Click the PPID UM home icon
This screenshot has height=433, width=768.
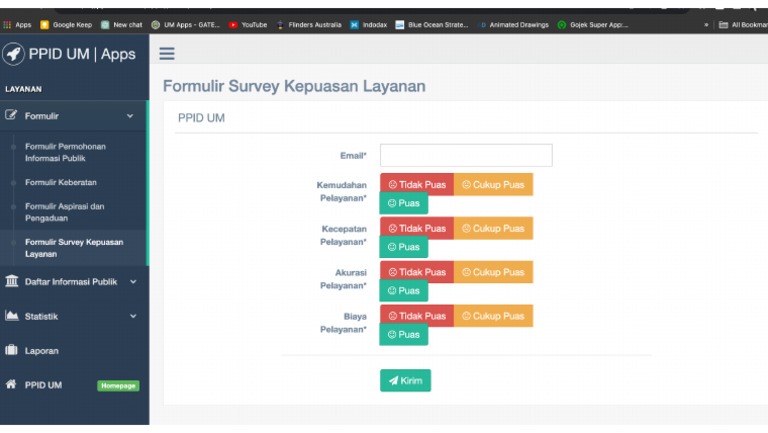pos(12,384)
